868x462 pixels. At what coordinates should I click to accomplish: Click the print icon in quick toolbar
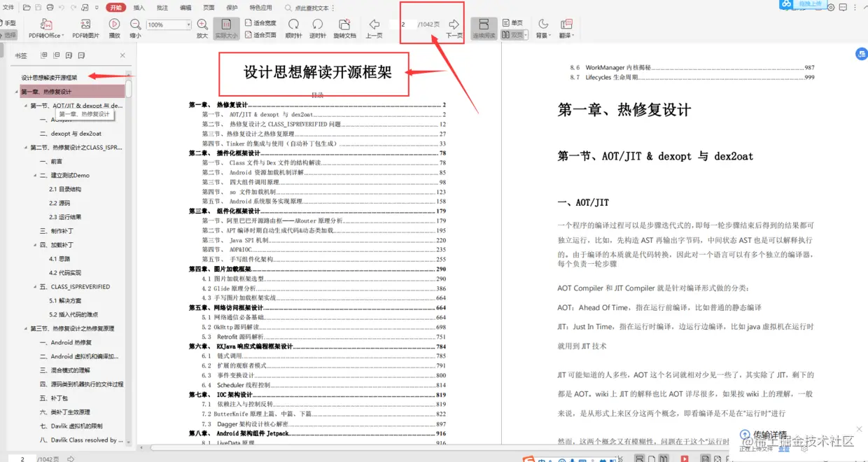pyautogui.click(x=50, y=8)
